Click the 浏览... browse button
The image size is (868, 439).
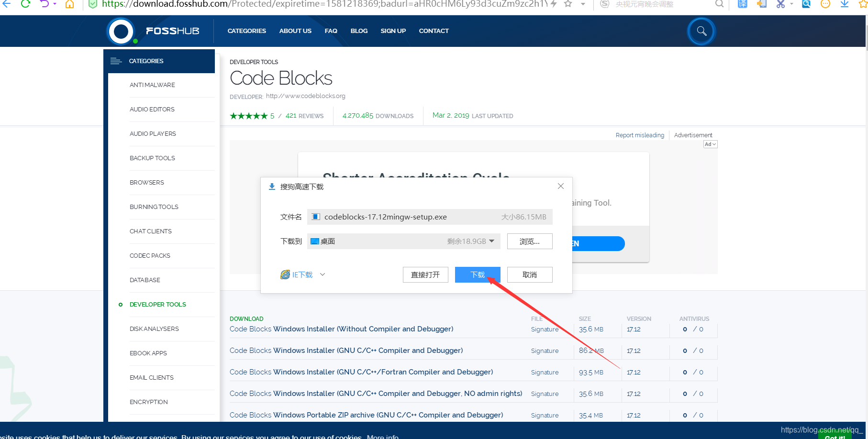(x=530, y=241)
